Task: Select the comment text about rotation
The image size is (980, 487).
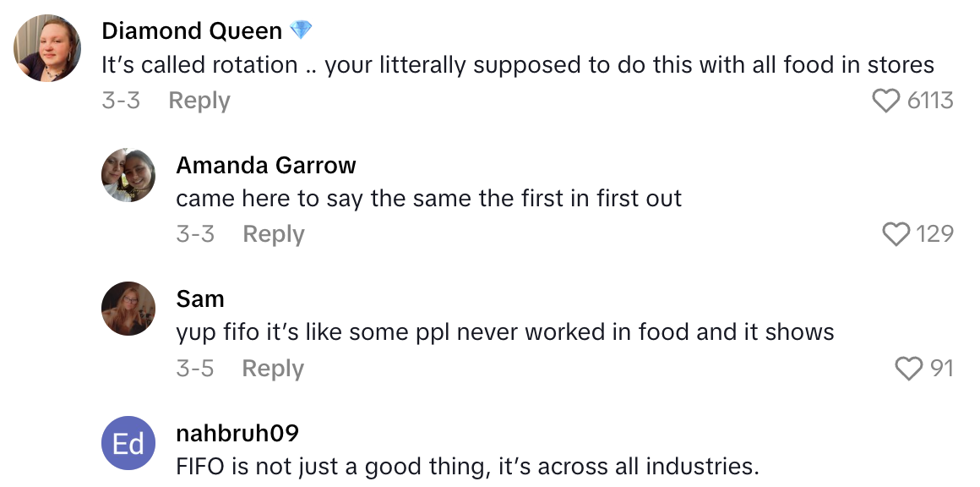Action: pyautogui.click(x=517, y=65)
